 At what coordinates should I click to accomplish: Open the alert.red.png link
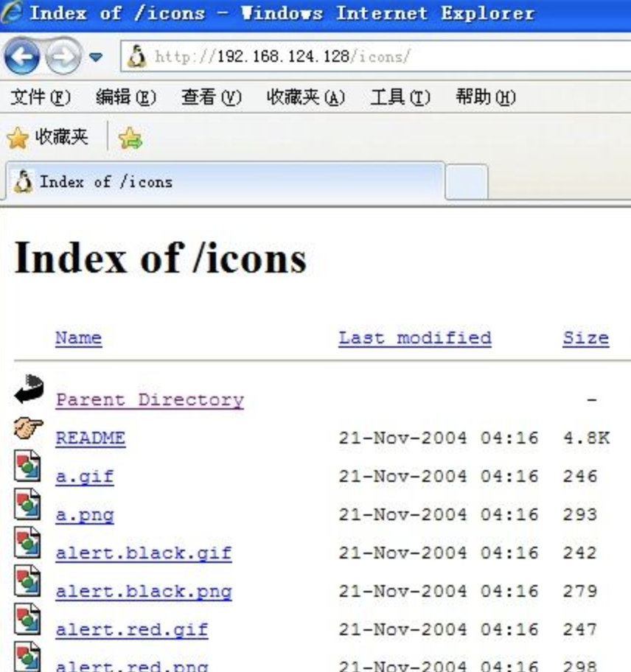(x=132, y=666)
